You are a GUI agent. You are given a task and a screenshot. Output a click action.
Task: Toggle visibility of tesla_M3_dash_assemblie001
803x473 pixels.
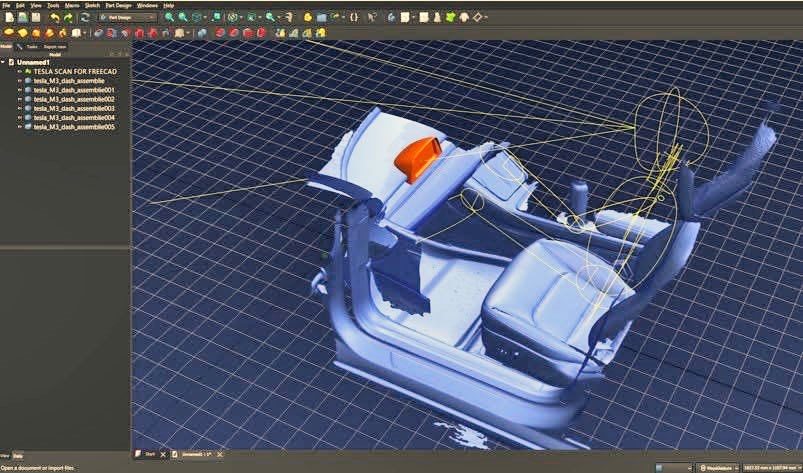point(20,90)
